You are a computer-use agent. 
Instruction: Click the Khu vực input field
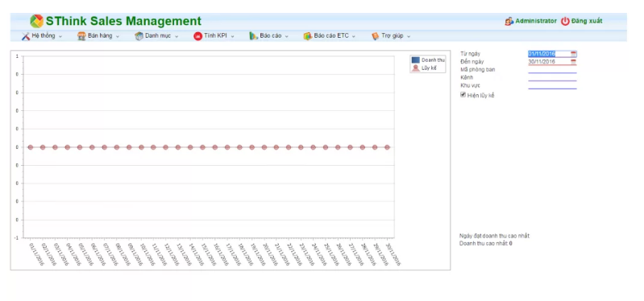552,85
